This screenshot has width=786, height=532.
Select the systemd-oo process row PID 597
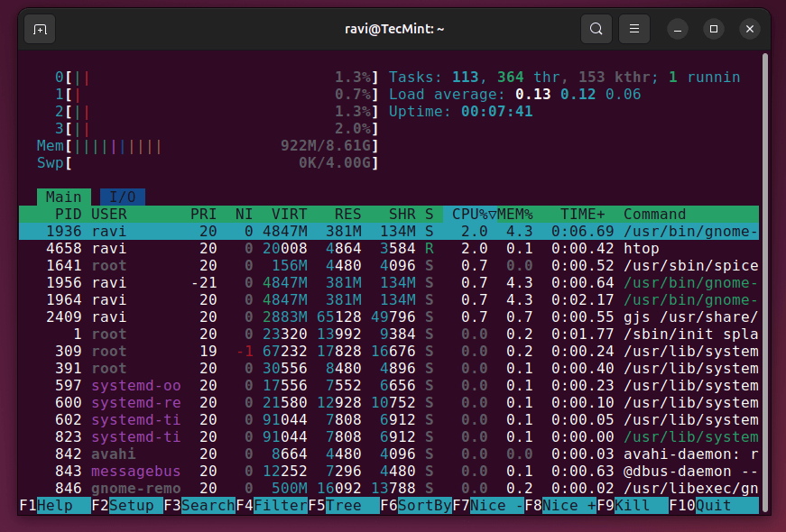(x=389, y=386)
